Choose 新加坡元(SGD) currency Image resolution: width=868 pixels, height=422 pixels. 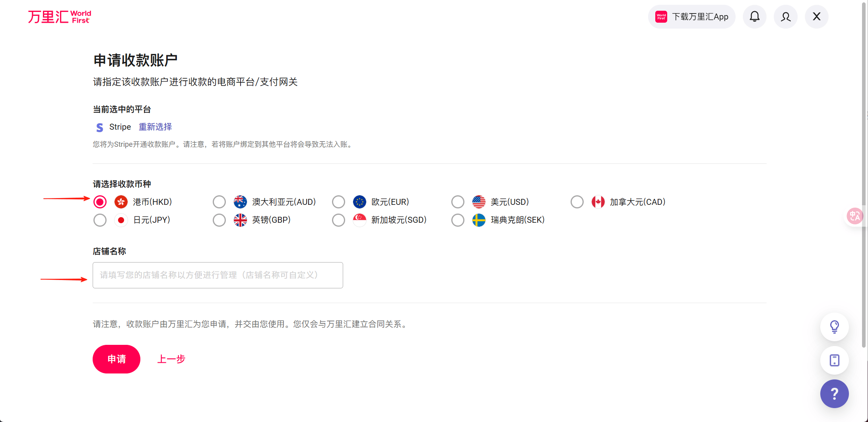338,220
